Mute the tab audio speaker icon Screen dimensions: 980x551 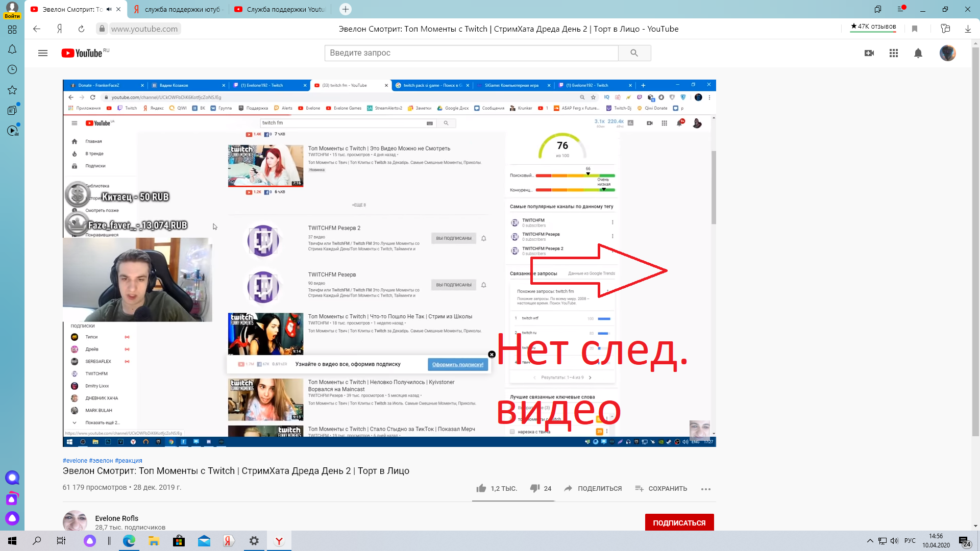point(109,9)
